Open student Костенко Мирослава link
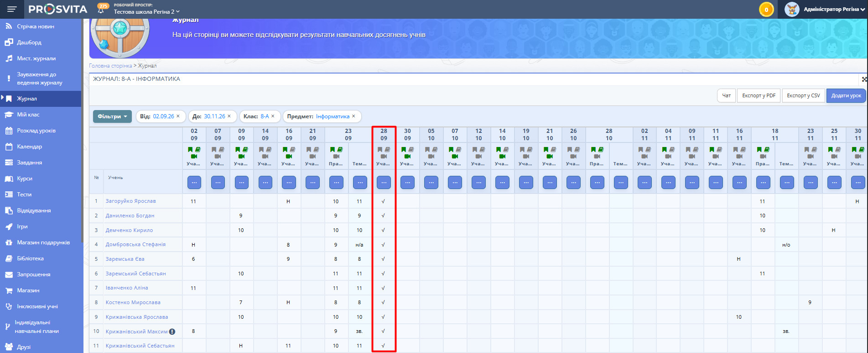 click(133, 302)
